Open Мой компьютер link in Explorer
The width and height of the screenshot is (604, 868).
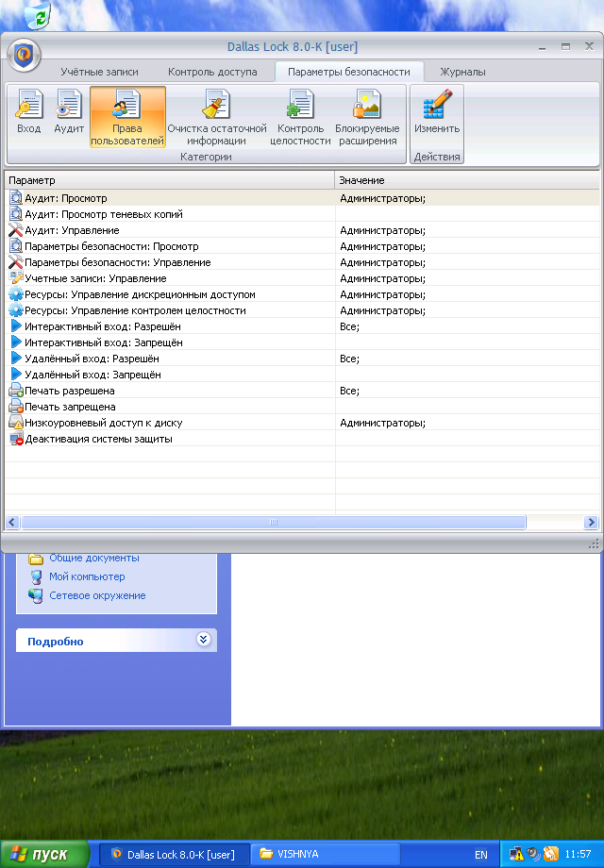(87, 576)
